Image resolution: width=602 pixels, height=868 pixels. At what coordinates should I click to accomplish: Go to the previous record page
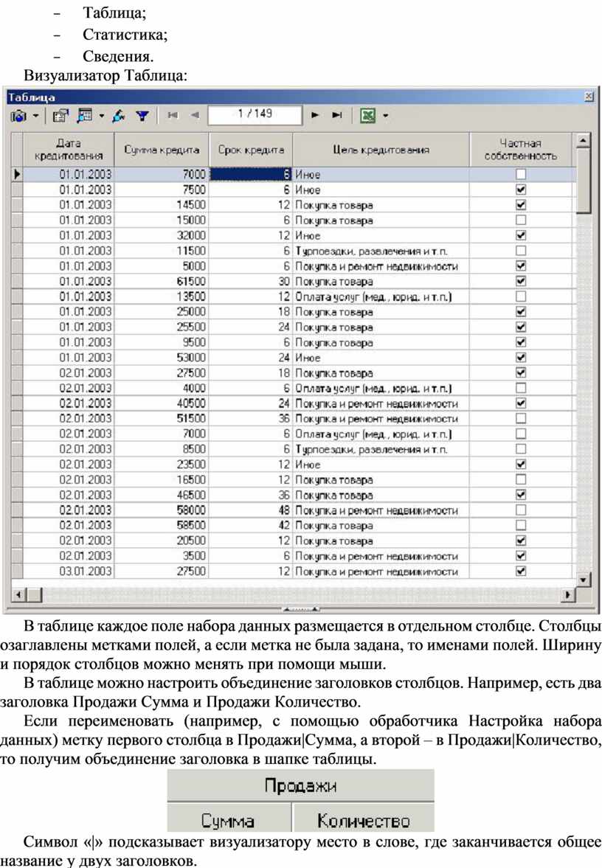(x=194, y=115)
